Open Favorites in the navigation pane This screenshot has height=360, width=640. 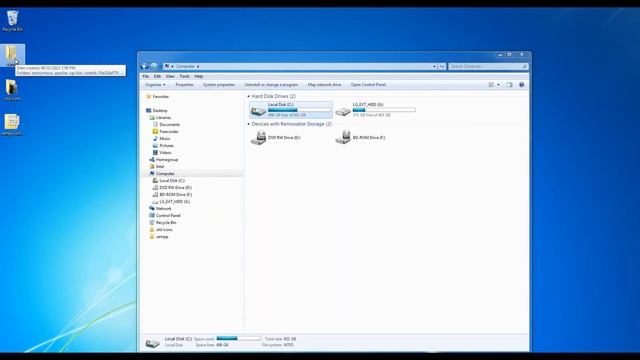click(x=160, y=97)
